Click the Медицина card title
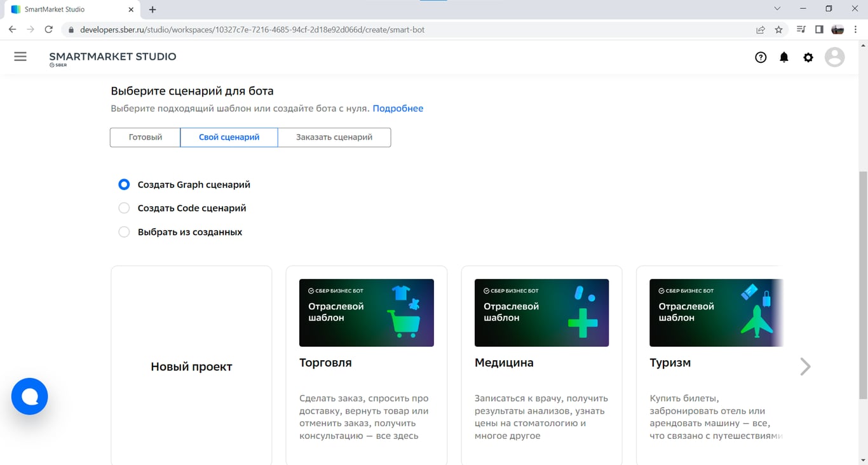The width and height of the screenshot is (868, 465). click(x=504, y=363)
